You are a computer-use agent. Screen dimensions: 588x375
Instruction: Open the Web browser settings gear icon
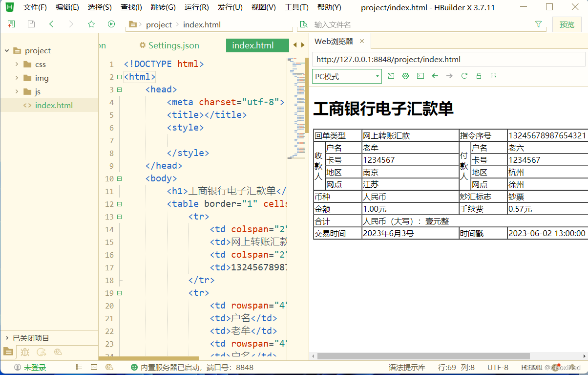coord(405,76)
